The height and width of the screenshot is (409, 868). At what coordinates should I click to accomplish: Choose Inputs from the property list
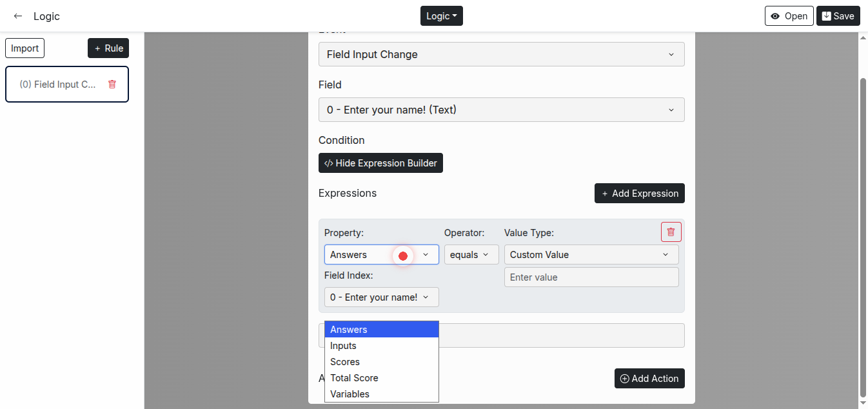point(344,346)
